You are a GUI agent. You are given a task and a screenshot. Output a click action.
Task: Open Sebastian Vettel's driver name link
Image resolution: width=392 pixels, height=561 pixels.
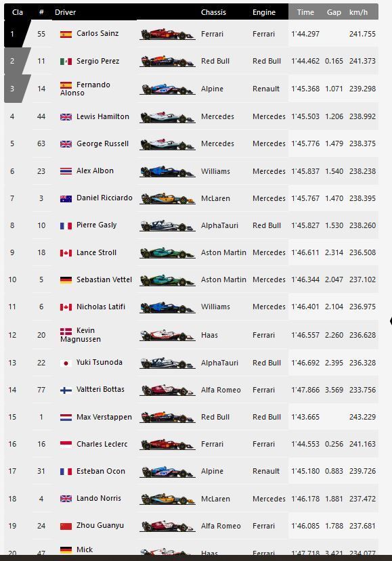[x=104, y=279]
